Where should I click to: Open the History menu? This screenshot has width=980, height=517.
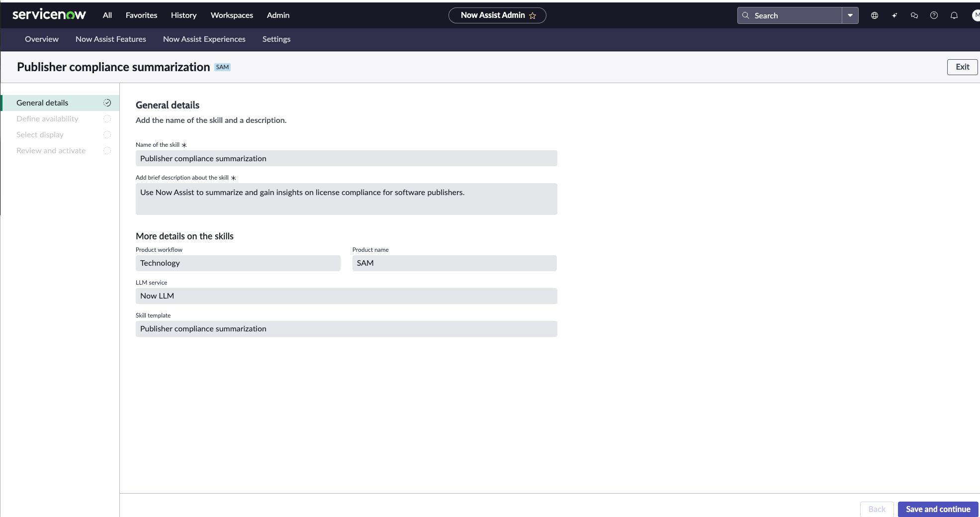click(x=184, y=15)
